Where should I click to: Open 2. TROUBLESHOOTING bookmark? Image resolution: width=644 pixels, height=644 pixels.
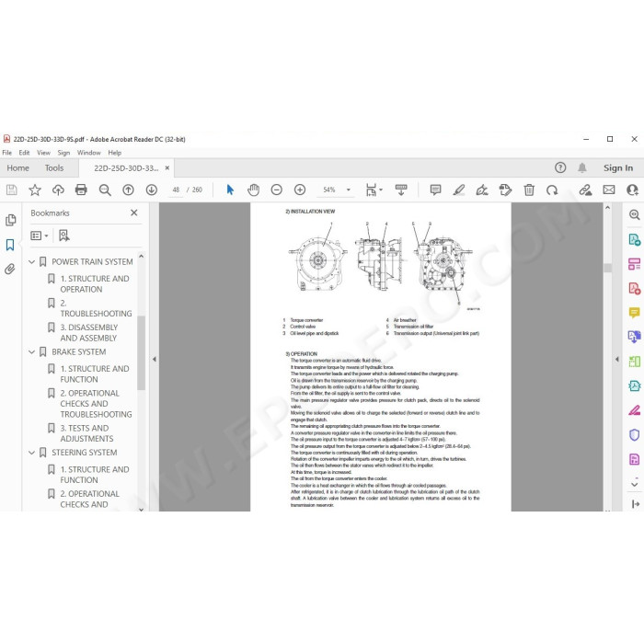pyautogui.click(x=96, y=308)
